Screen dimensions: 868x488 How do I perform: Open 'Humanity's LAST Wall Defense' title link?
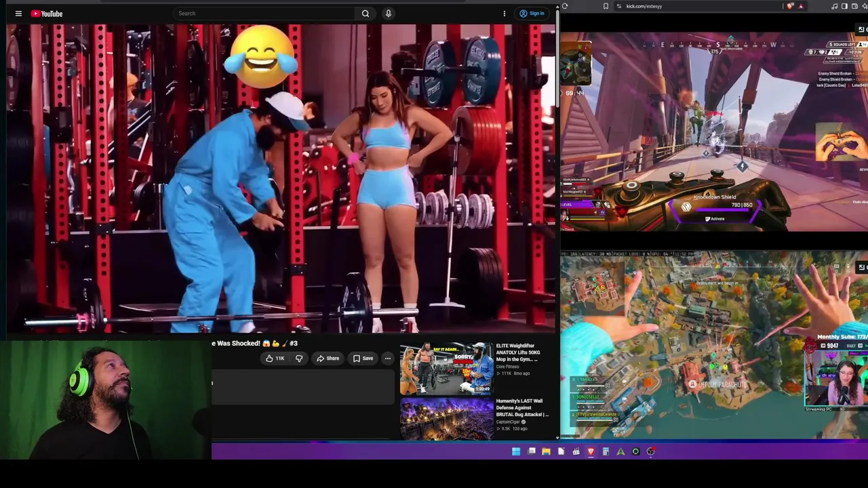click(521, 407)
